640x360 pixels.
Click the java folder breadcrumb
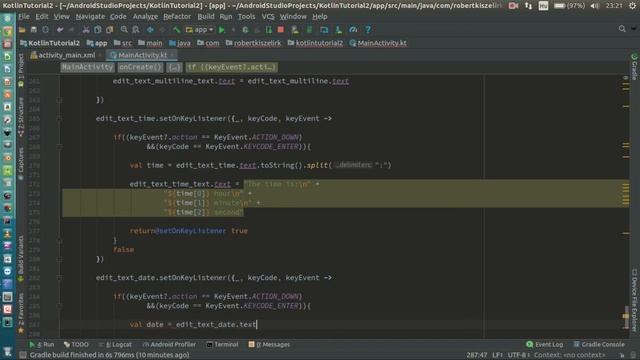(x=180, y=43)
